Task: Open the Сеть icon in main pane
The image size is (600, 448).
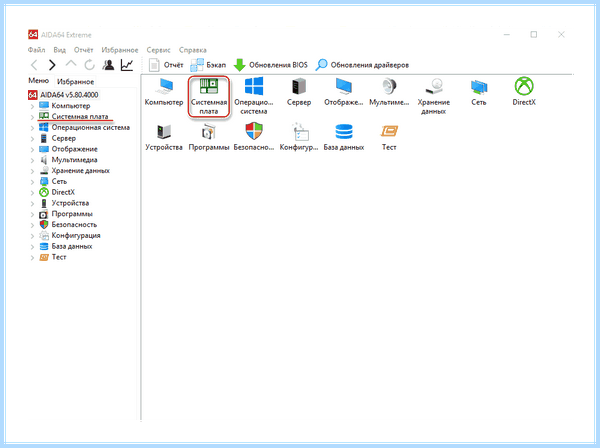Action: pyautogui.click(x=479, y=91)
